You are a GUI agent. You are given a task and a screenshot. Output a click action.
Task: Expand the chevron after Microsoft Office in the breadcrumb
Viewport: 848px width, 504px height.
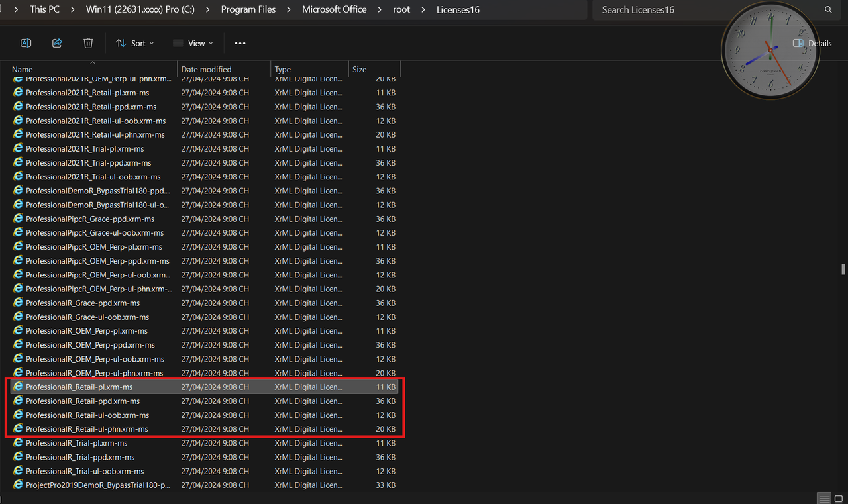(380, 9)
